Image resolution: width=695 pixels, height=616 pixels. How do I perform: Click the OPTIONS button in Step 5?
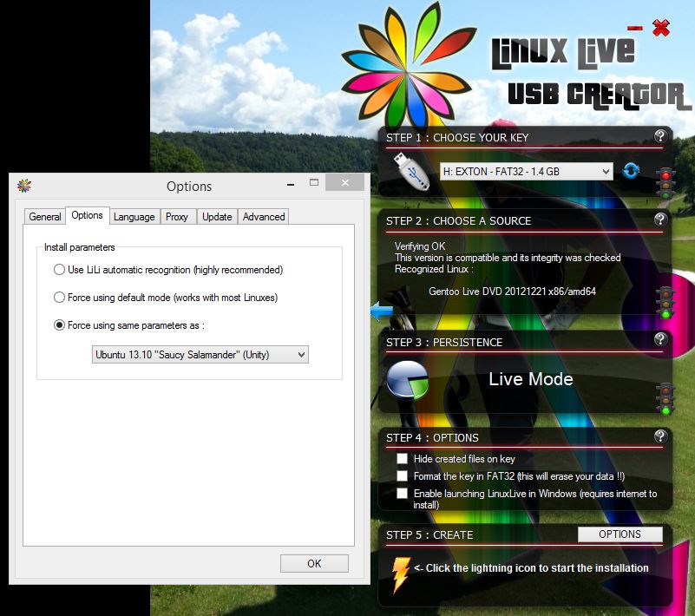coord(620,534)
